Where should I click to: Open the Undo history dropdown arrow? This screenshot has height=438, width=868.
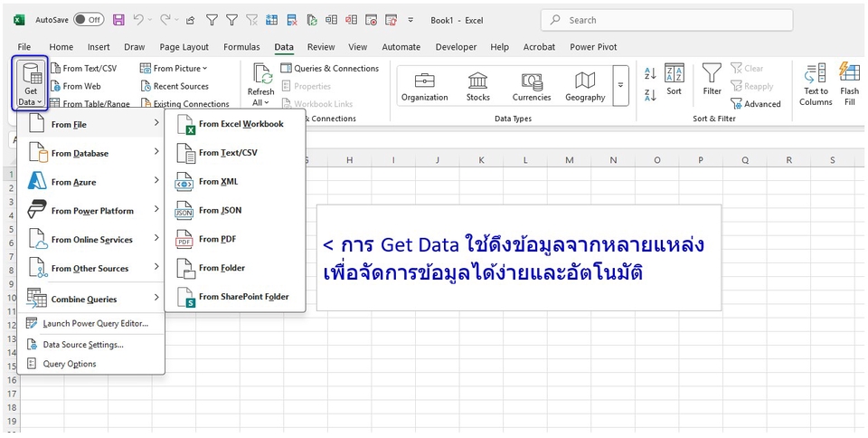click(150, 20)
